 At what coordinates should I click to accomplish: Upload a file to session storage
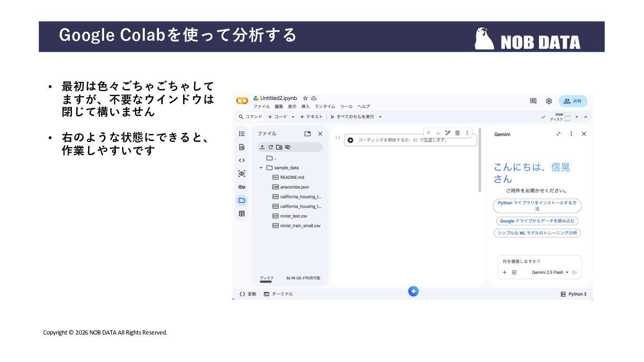pyautogui.click(x=262, y=147)
